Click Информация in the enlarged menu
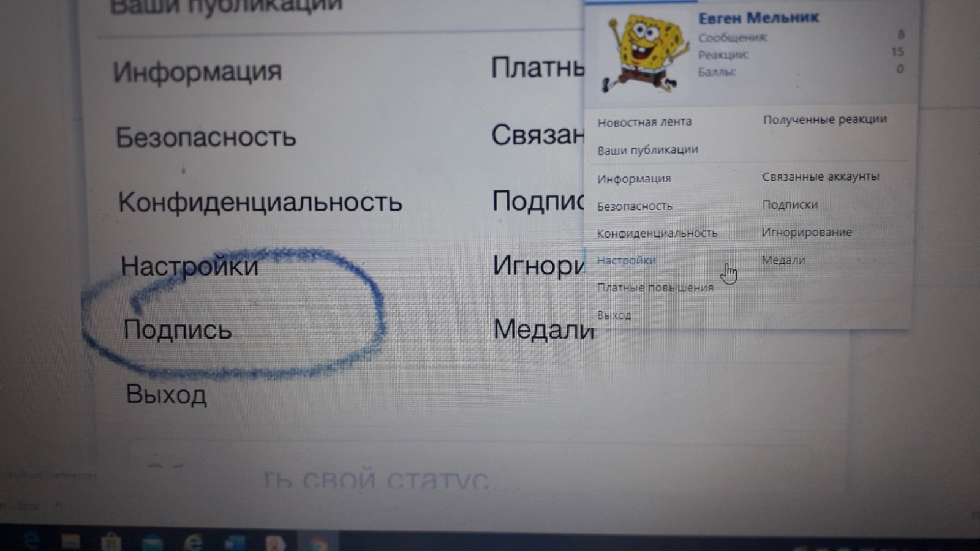Screen dimensions: 980x551 197,72
